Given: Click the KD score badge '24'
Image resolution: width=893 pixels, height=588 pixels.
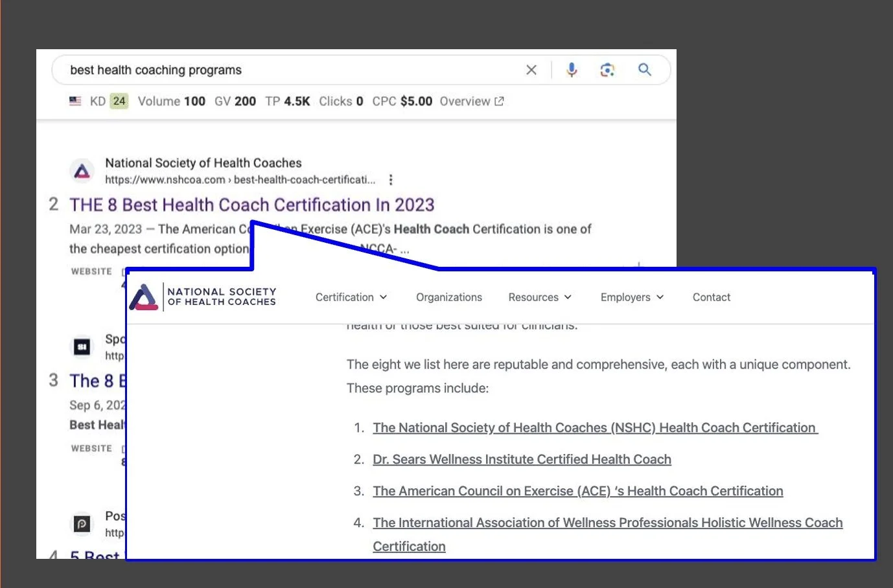Looking at the screenshot, I should (x=119, y=101).
